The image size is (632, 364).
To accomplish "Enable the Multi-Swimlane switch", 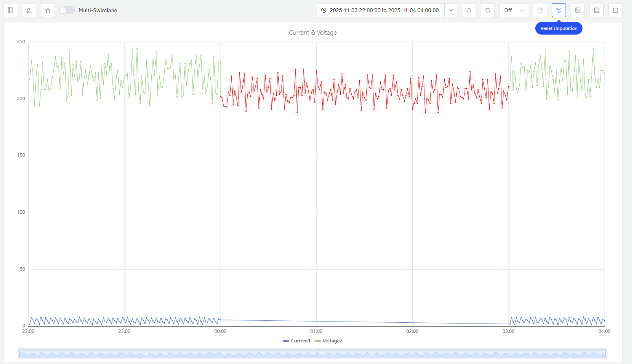I will (67, 10).
